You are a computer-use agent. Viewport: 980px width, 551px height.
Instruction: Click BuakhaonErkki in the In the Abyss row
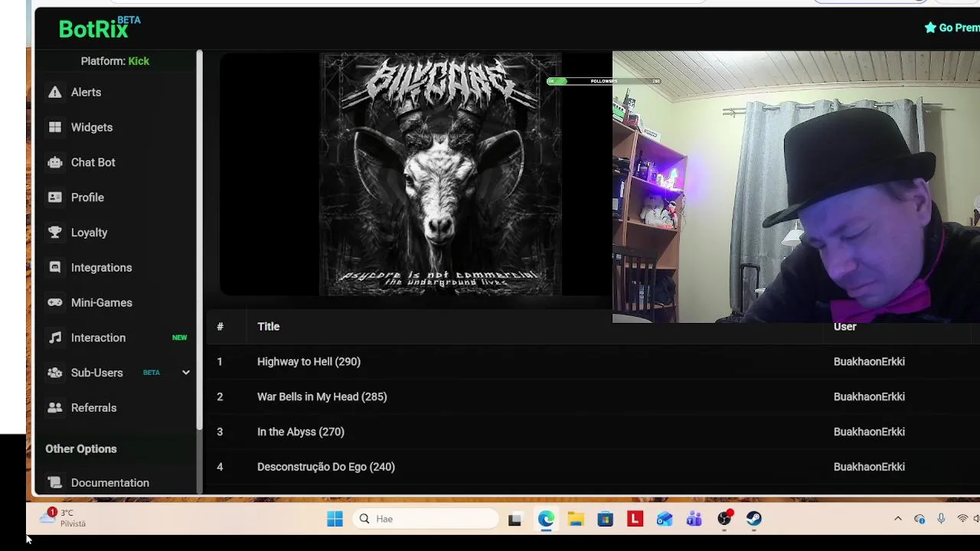coord(869,432)
